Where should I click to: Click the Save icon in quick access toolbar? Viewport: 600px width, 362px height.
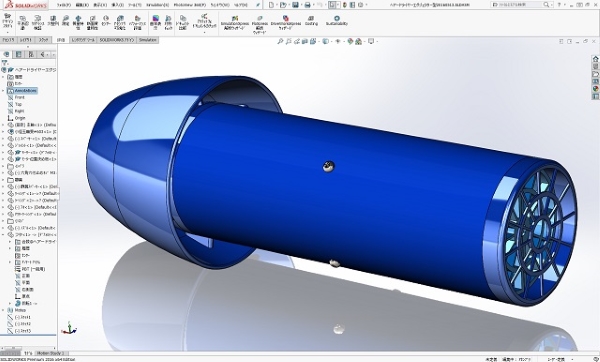295,5
